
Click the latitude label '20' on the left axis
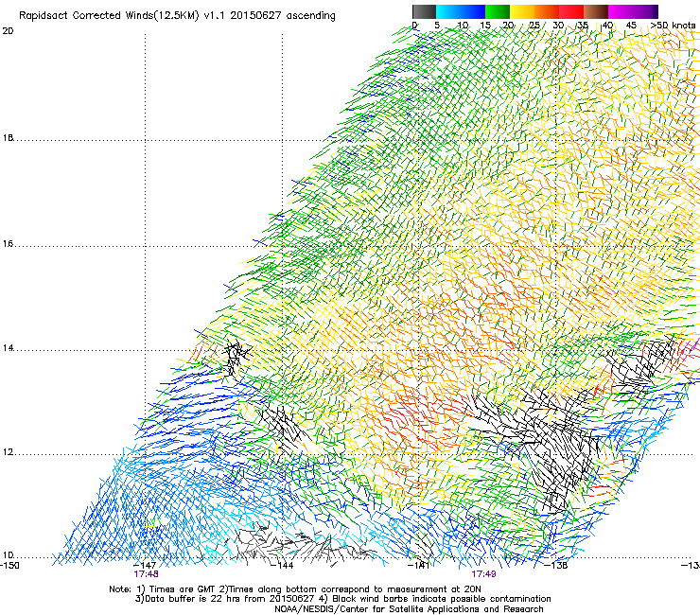pyautogui.click(x=8, y=31)
